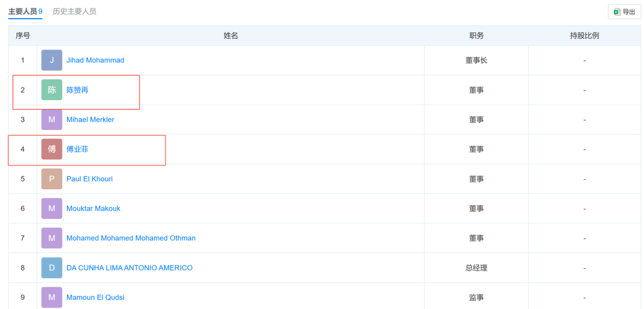Open Jihad Mohammad profile link

95,60
